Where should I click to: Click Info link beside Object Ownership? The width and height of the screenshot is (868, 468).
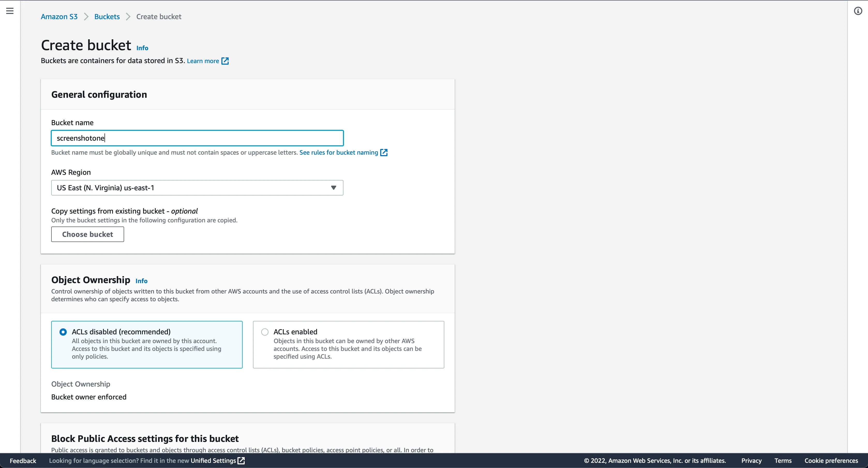pyautogui.click(x=141, y=281)
